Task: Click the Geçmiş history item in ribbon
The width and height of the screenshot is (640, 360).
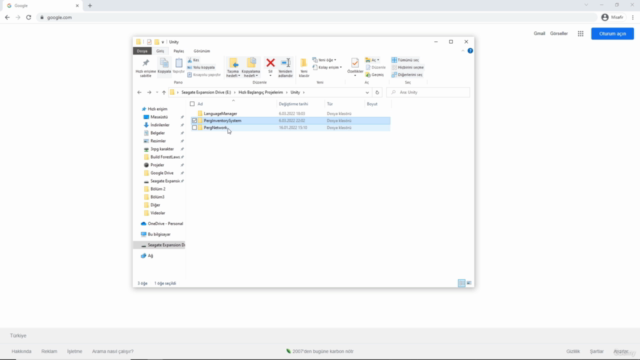Action: 375,75
